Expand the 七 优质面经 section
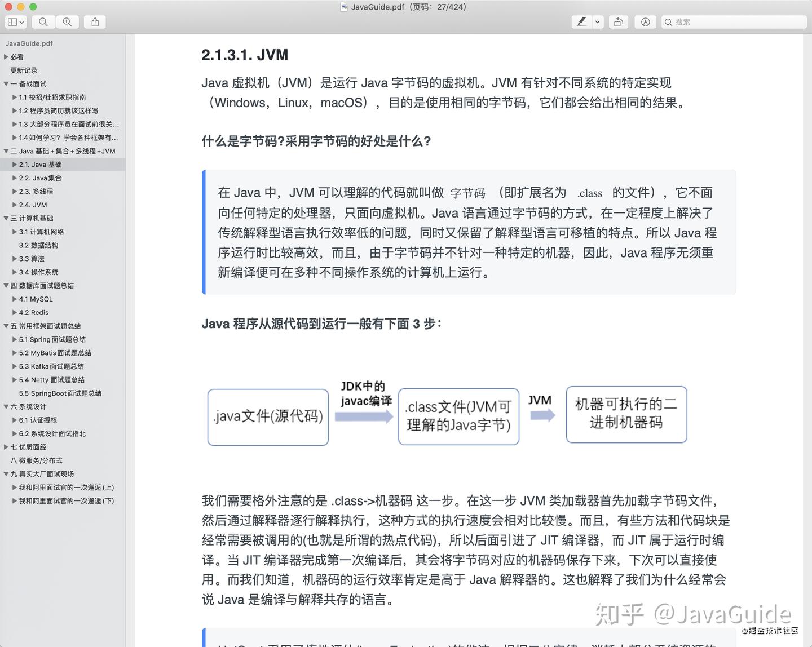This screenshot has width=812, height=647. 6,447
